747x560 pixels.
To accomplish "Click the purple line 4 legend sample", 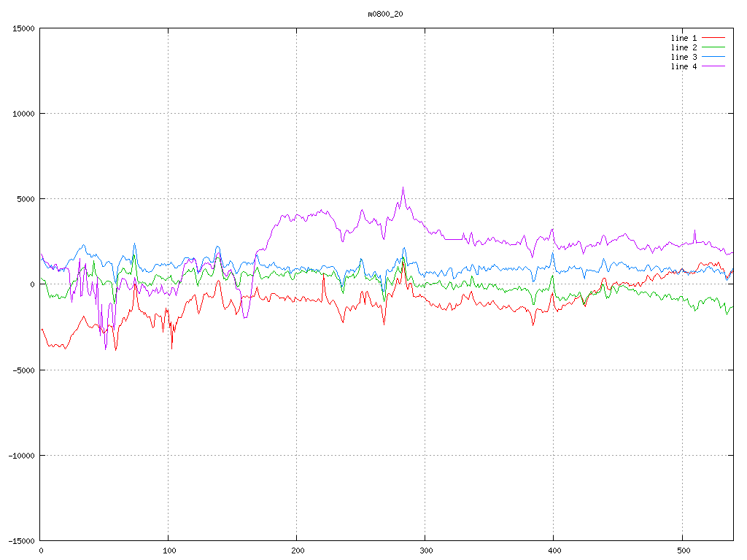I will [x=713, y=66].
